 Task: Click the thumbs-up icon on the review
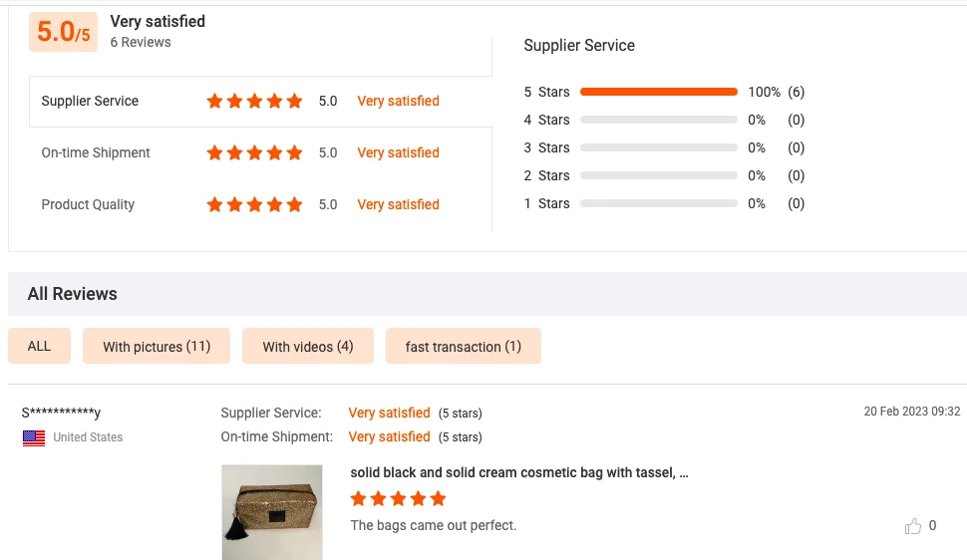click(x=912, y=526)
